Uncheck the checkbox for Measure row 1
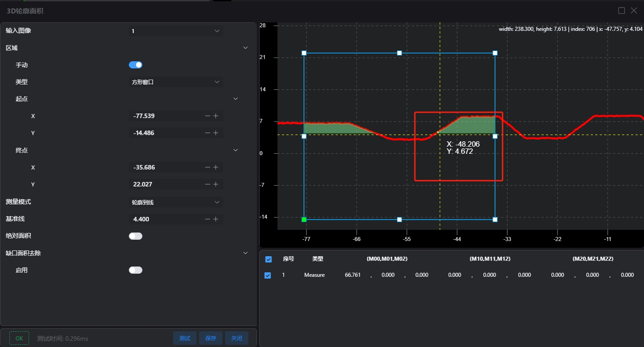This screenshot has height=347, width=644. pos(268,275)
